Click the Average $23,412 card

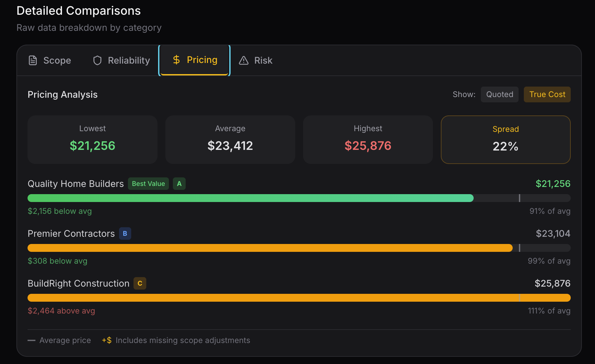pyautogui.click(x=230, y=140)
